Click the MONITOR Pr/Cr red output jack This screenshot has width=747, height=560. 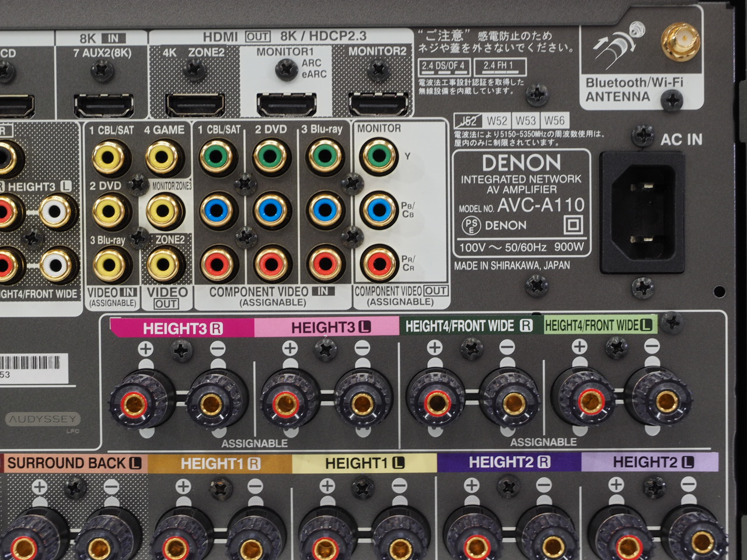379,263
